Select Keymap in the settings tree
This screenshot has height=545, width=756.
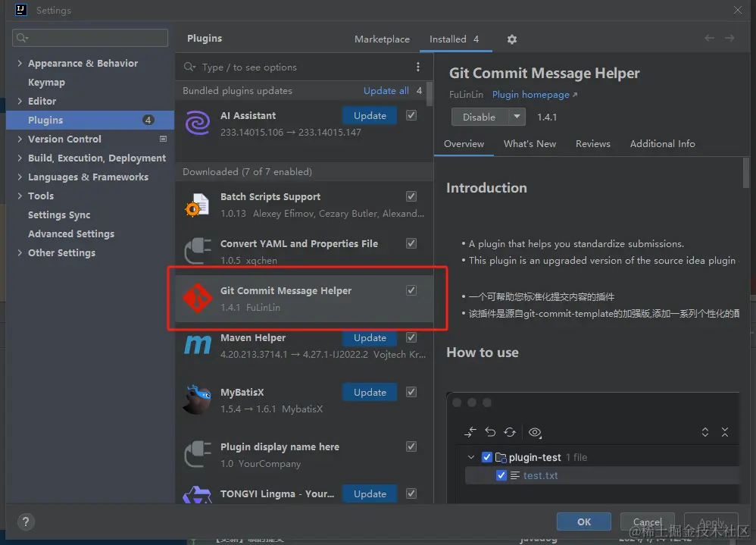tap(46, 82)
